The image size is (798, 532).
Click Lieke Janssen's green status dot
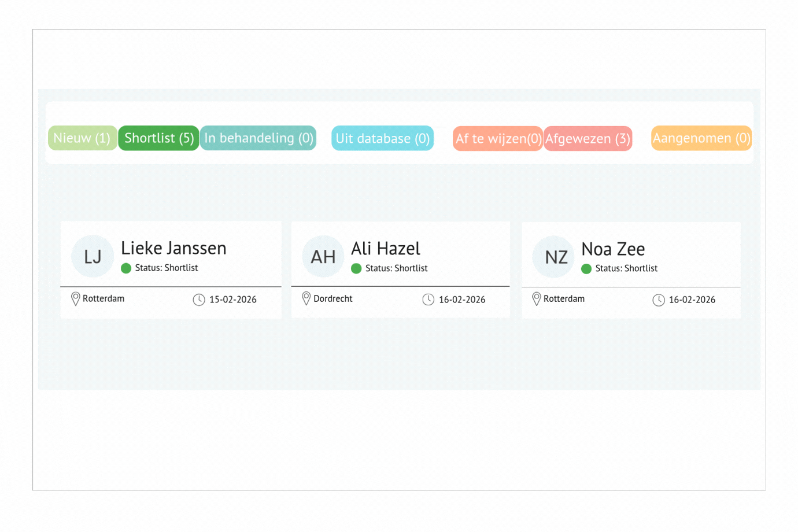point(126,268)
